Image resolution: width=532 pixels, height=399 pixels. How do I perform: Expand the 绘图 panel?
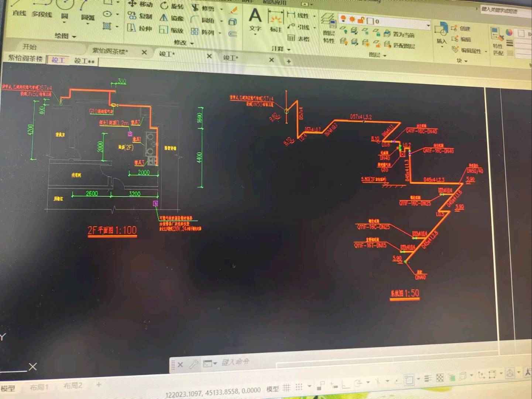point(65,36)
